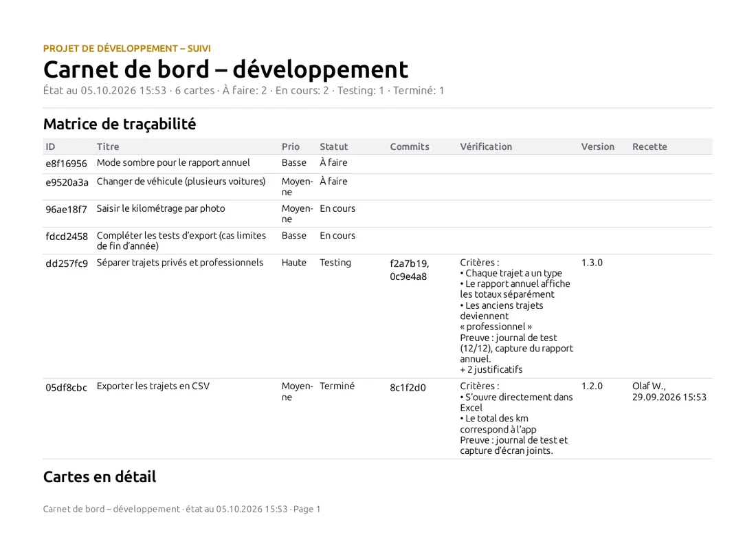The height and width of the screenshot is (535, 756).
Task: Click the page footer 'Page 1' line
Action: [x=181, y=509]
